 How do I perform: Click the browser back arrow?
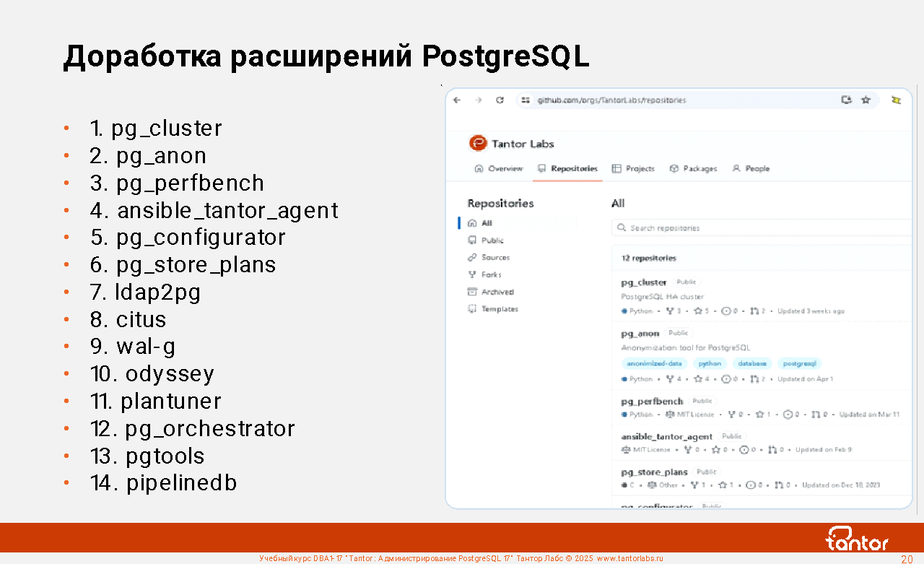tap(457, 100)
